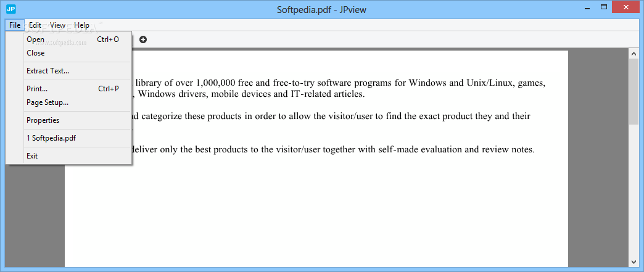Select Properties in File menu
This screenshot has width=644, height=272.
68,120
